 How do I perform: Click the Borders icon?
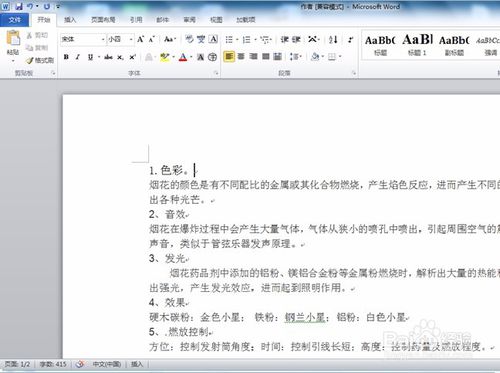tap(332, 57)
